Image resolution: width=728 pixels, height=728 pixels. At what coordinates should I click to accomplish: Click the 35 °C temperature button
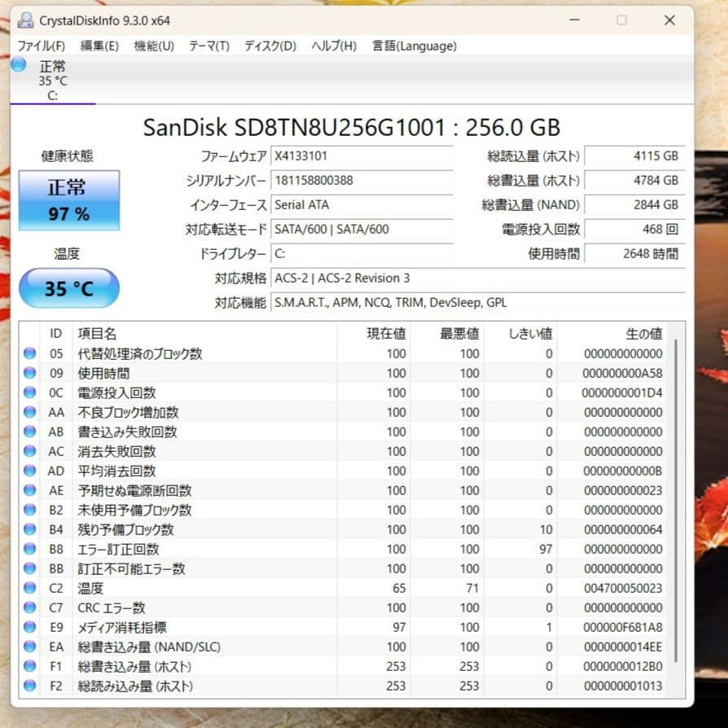[x=68, y=288]
